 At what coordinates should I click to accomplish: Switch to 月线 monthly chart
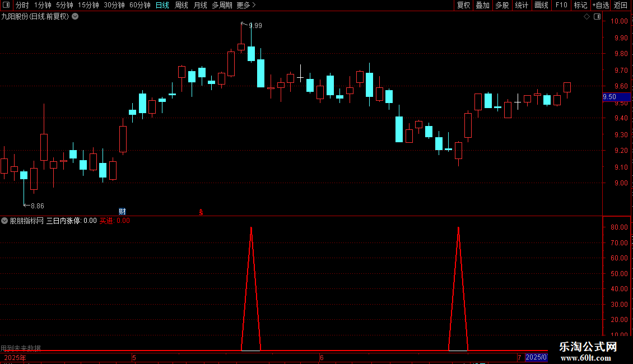(200, 5)
